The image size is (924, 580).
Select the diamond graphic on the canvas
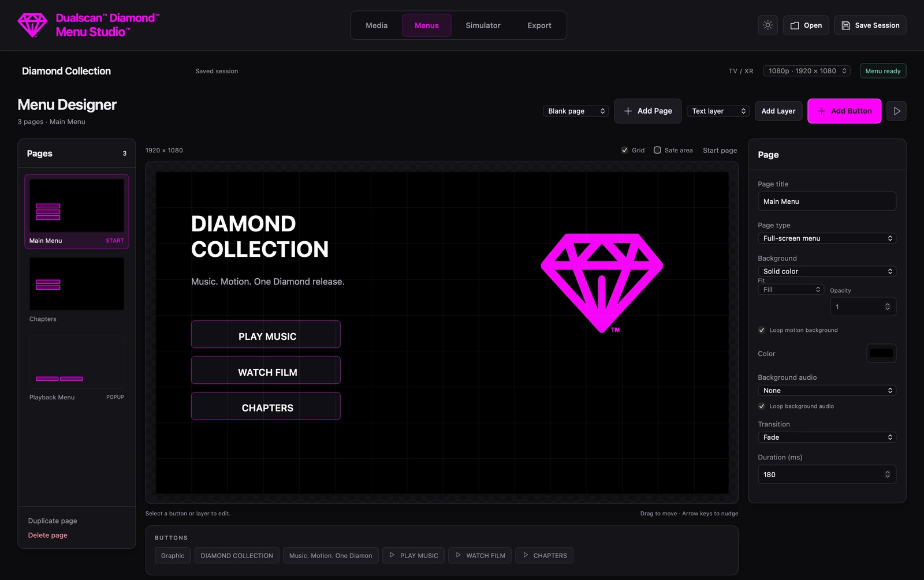pyautogui.click(x=602, y=283)
